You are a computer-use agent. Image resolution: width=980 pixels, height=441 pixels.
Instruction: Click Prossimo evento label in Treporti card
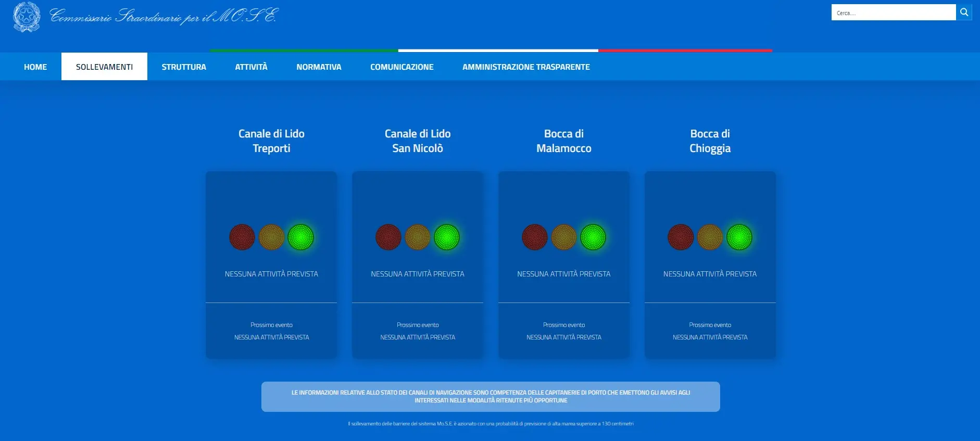point(271,325)
